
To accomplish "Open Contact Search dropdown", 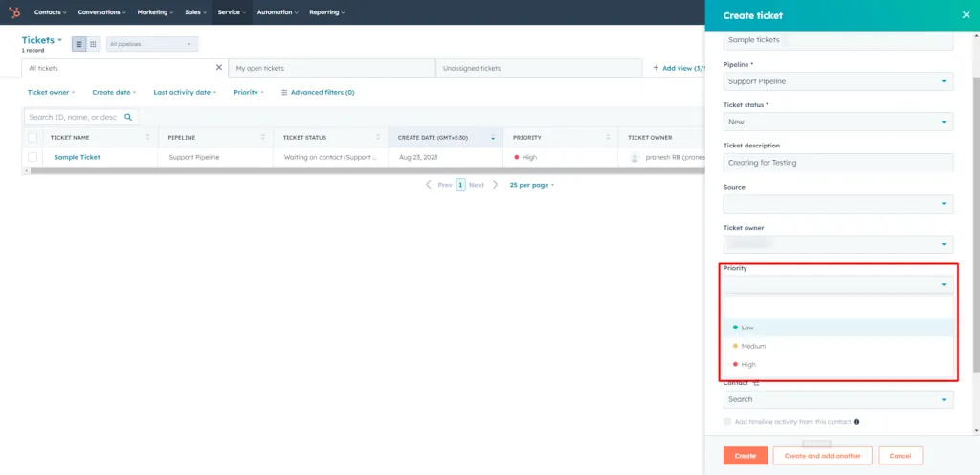I will click(838, 399).
